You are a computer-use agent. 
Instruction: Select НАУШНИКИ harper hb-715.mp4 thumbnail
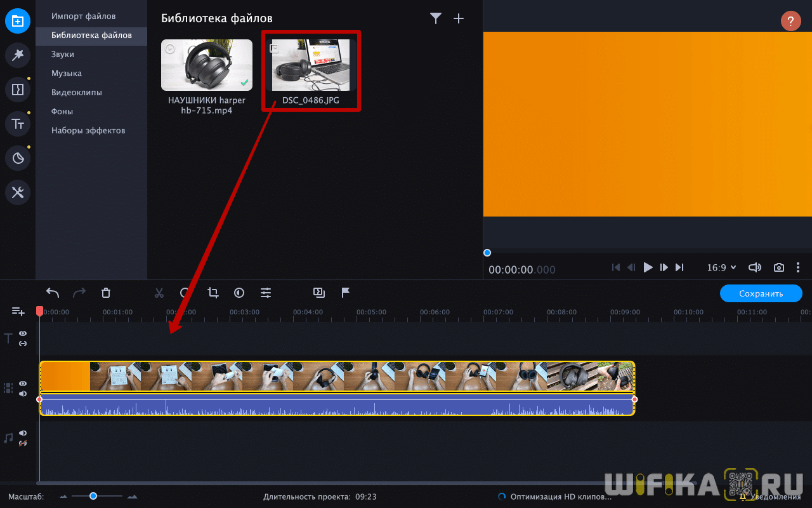point(207,65)
